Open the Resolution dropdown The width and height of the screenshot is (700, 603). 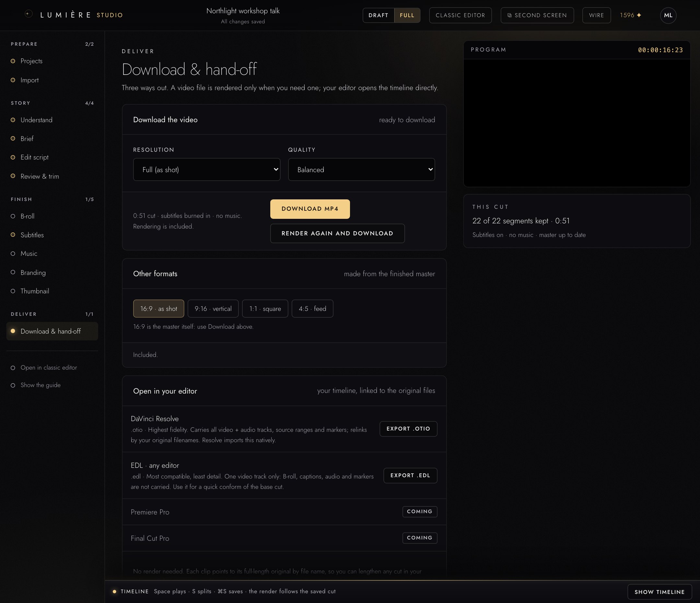pyautogui.click(x=206, y=170)
